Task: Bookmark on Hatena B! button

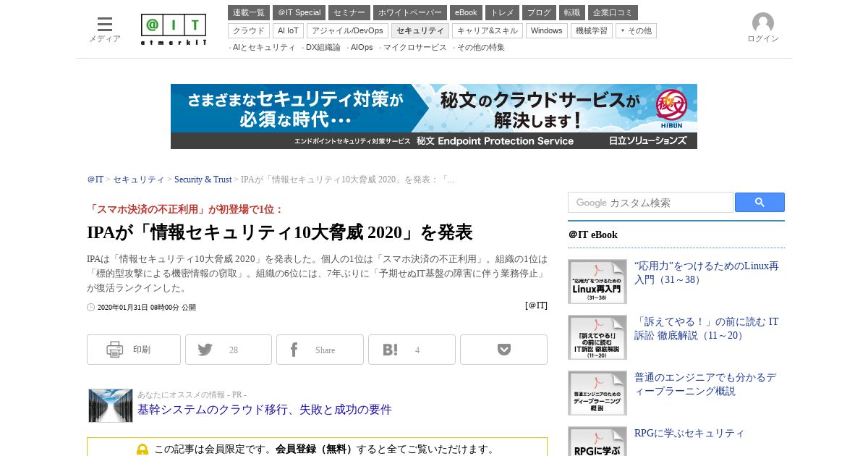Action: (412, 350)
